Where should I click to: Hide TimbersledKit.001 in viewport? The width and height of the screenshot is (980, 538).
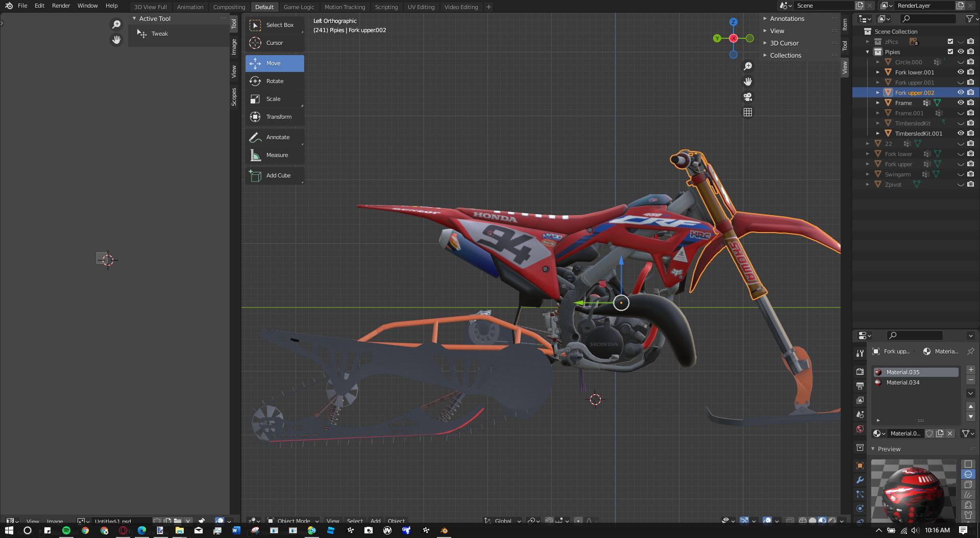coord(961,134)
